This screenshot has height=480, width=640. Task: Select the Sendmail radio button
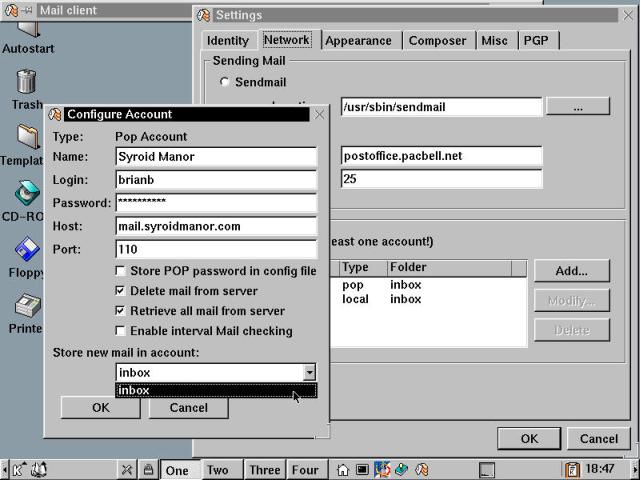click(x=224, y=82)
